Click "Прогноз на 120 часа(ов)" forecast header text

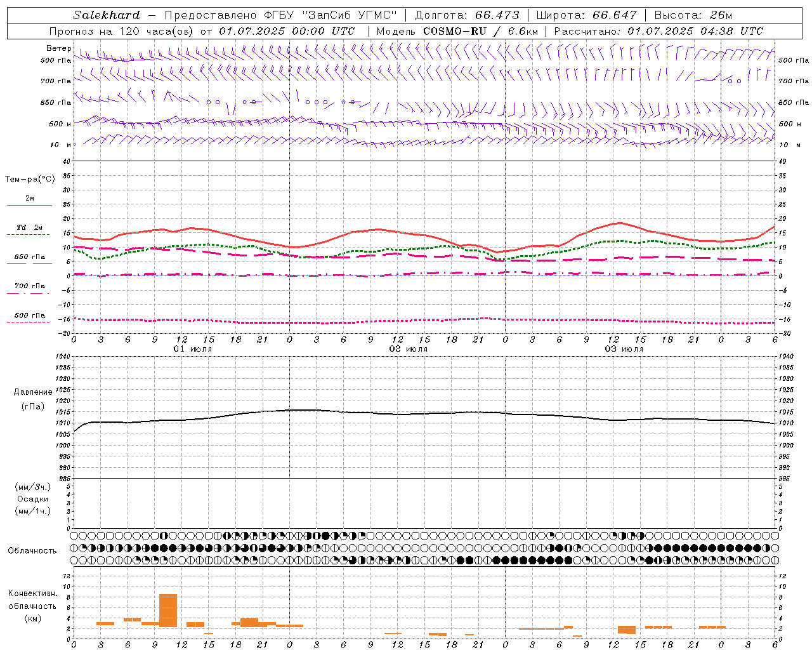(122, 31)
